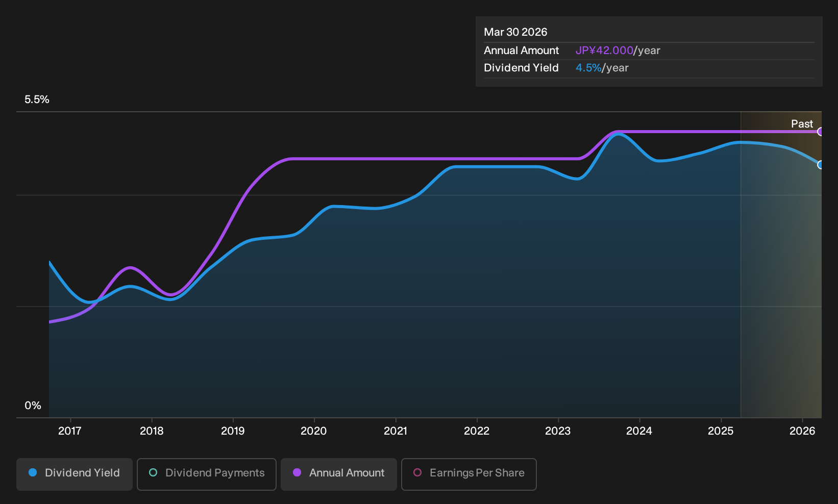Click the teal Dividend Payments circle icon

click(153, 473)
